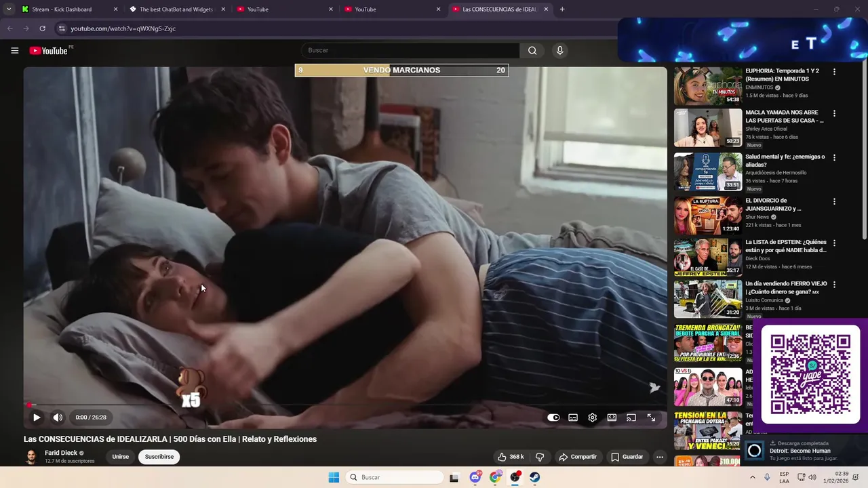Image resolution: width=868 pixels, height=488 pixels.
Task: Open EUPHORIA resumen video thumbnail
Action: [707, 85]
